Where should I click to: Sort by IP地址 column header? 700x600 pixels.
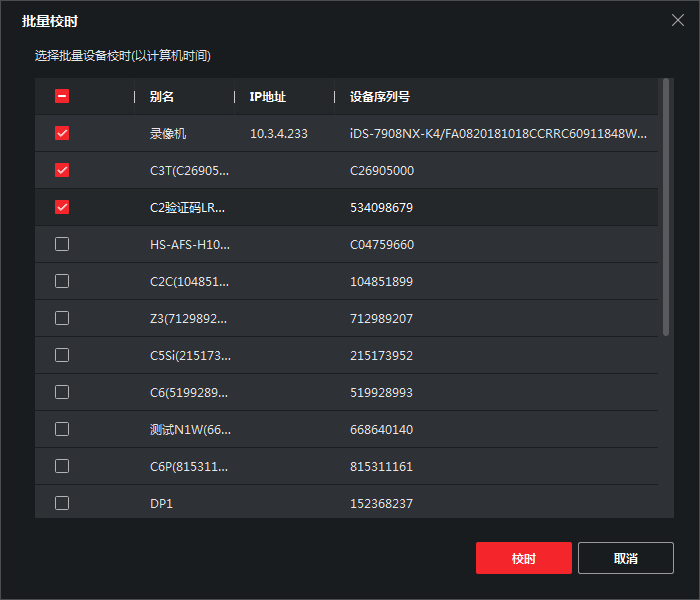267,97
